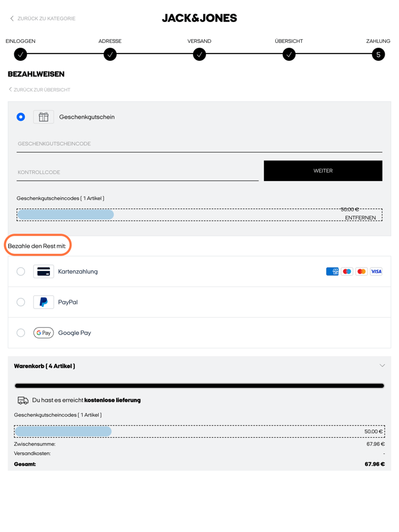This screenshot has height=532, width=399.
Task: Select the Geschenkgutschein radio button
Action: 21,117
